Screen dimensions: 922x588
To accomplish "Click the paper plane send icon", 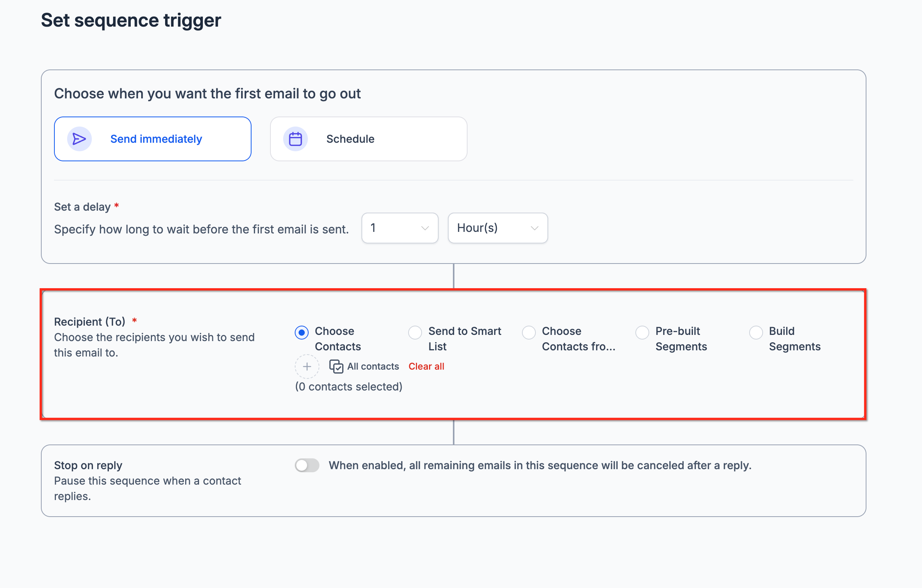I will [x=79, y=139].
